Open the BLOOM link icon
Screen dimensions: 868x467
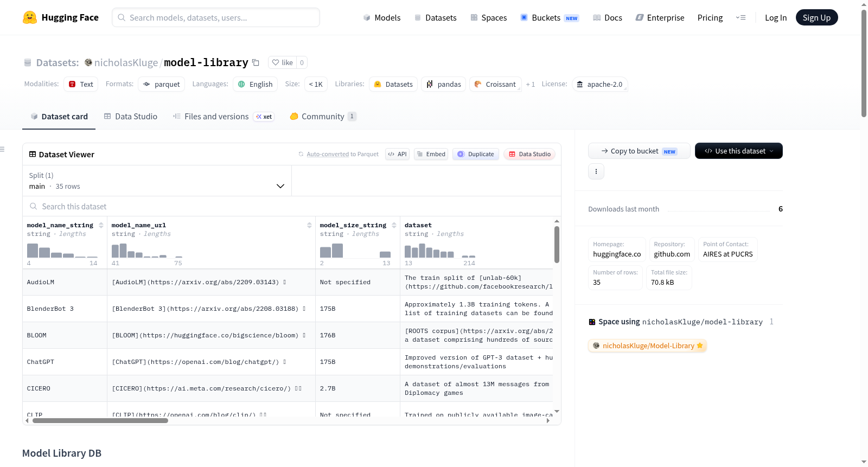tap(304, 335)
